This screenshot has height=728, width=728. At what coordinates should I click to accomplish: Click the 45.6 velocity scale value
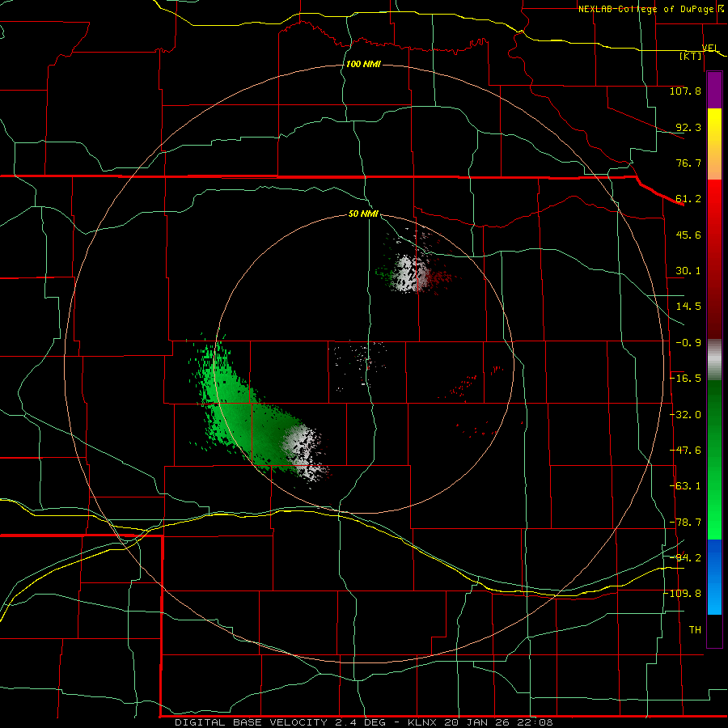[x=688, y=235]
